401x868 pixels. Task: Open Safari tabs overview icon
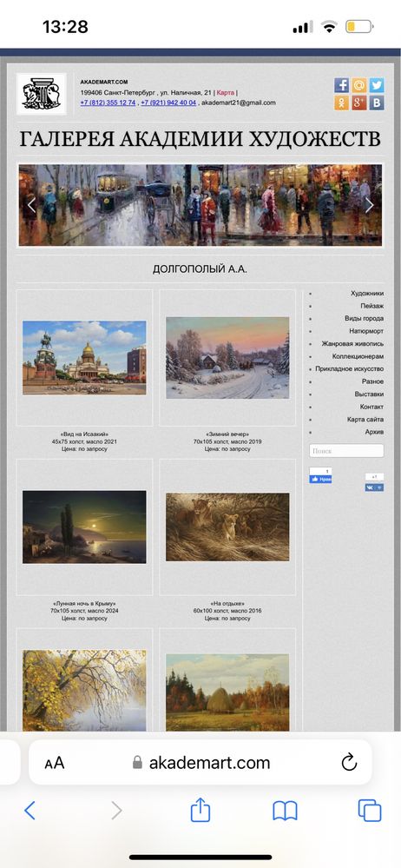[370, 811]
